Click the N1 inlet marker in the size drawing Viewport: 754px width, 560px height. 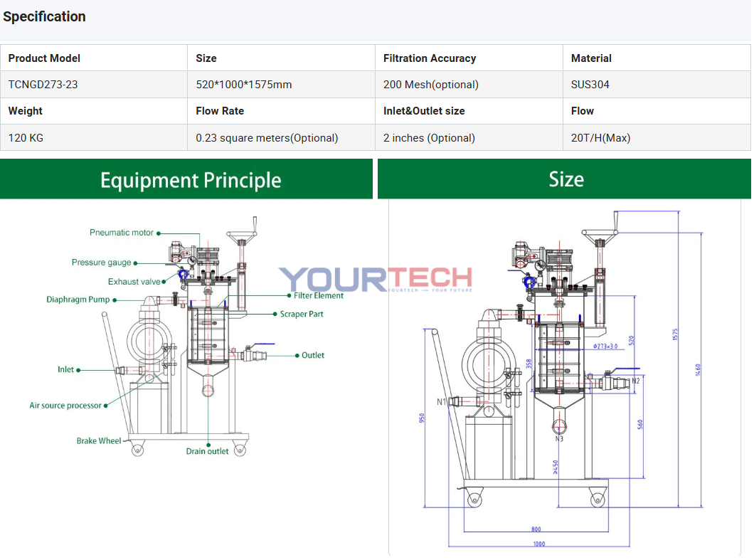click(x=442, y=402)
